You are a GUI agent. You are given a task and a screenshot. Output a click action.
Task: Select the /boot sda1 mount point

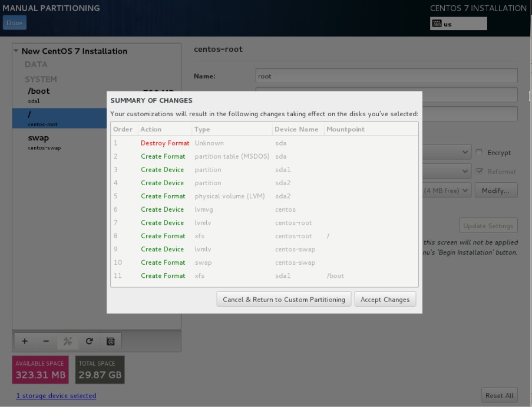click(60, 95)
